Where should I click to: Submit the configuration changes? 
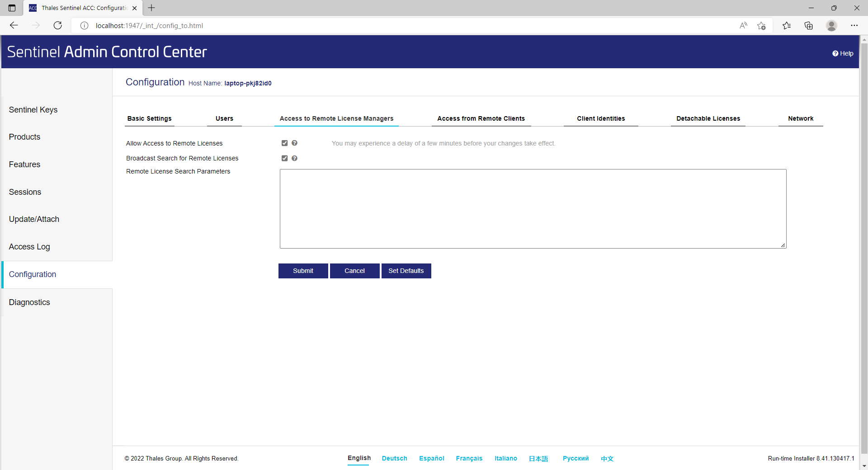[x=303, y=271]
